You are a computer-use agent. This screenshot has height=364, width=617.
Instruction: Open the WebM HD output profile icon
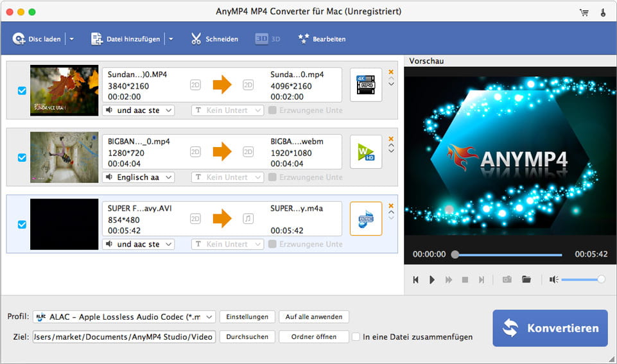coord(366,152)
